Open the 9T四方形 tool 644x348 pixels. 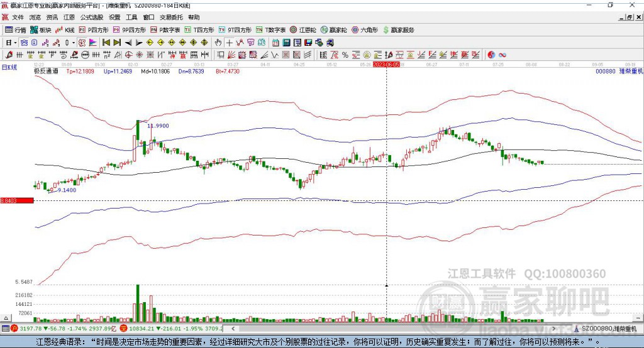[x=235, y=30]
